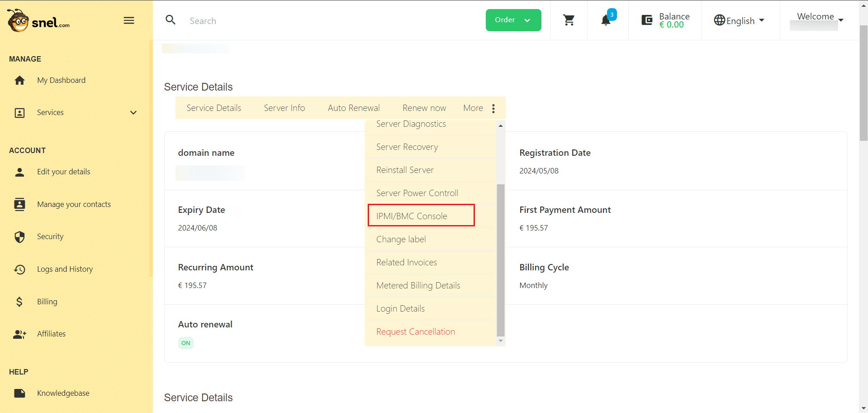This screenshot has width=868, height=413.
Task: Click the Balance wallet icon
Action: coord(647,20)
